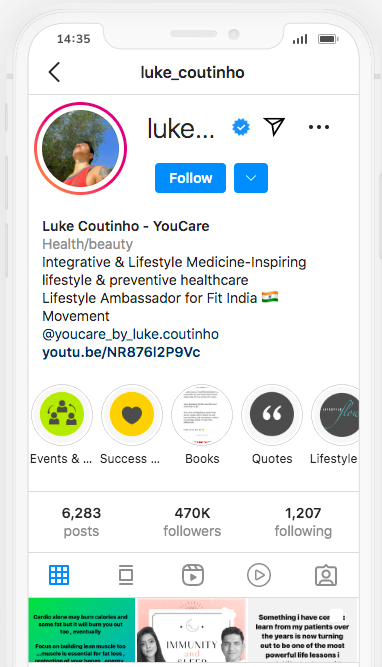The height and width of the screenshot is (667, 382).
Task: Switch to the Reels tab
Action: coord(193,575)
